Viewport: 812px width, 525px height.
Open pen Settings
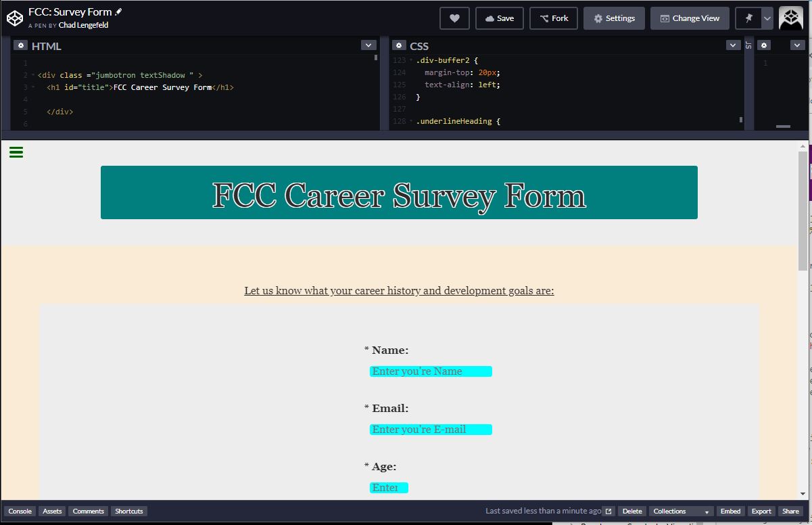pos(614,18)
